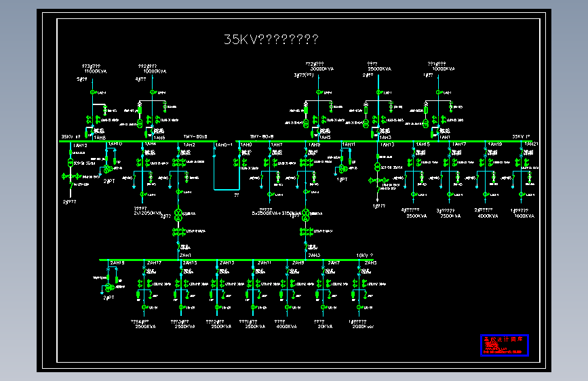Click the incoming cabinet label "1AH6"

click(159, 138)
